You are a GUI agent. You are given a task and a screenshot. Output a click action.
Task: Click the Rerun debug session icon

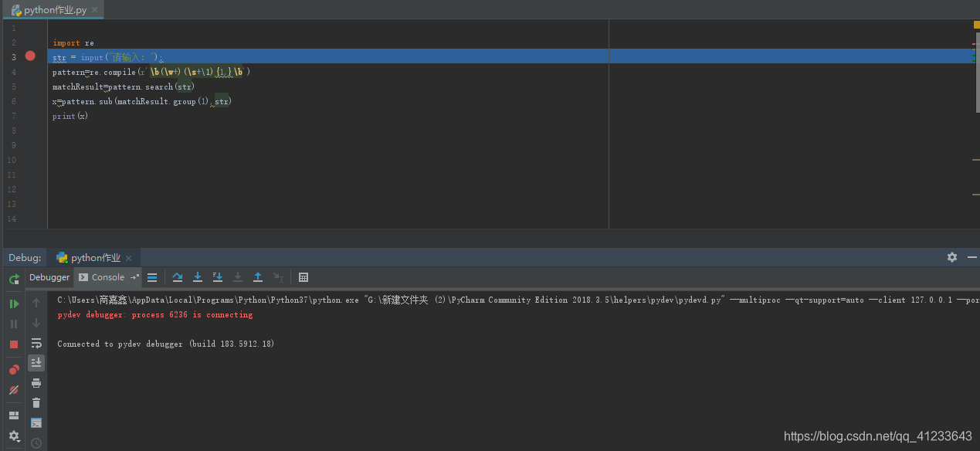point(13,277)
